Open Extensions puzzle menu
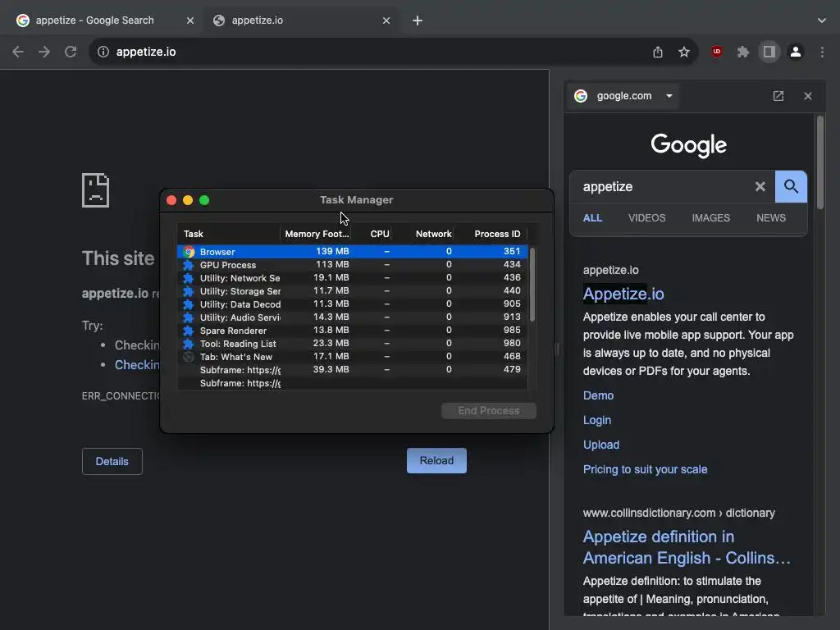Image resolution: width=840 pixels, height=630 pixels. pos(742,52)
